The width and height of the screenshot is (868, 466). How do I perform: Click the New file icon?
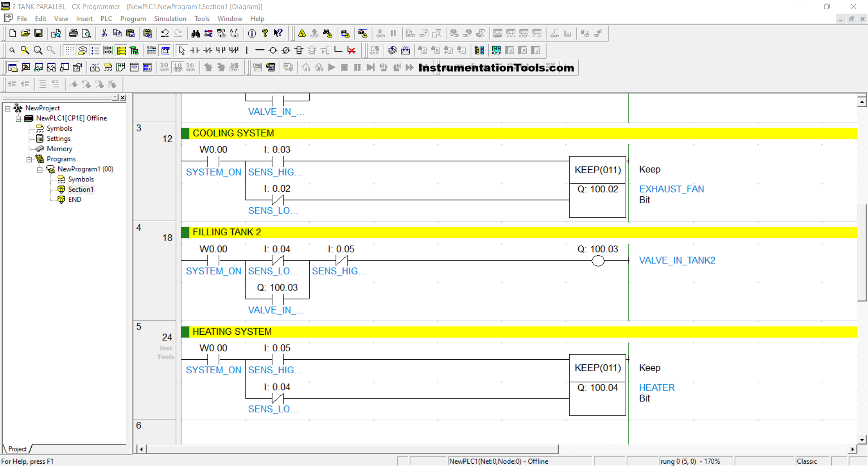pos(13,33)
